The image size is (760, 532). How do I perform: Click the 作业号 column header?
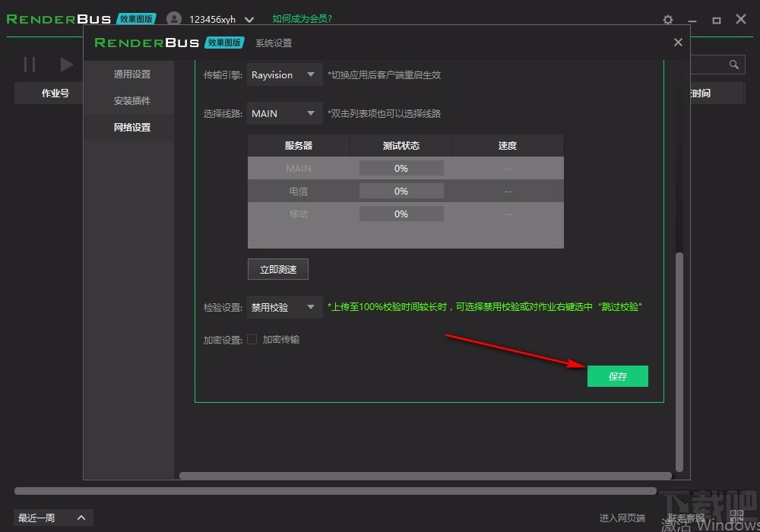(x=55, y=93)
